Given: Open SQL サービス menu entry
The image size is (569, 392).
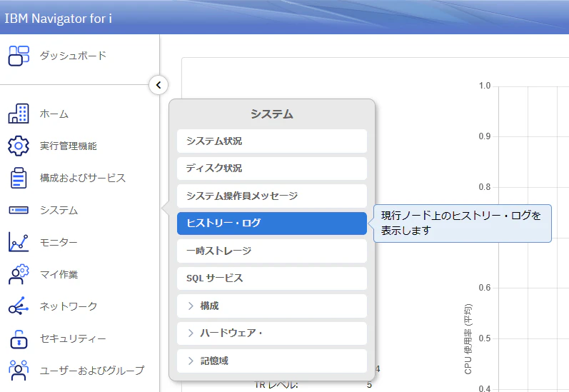Looking at the screenshot, I should [272, 278].
